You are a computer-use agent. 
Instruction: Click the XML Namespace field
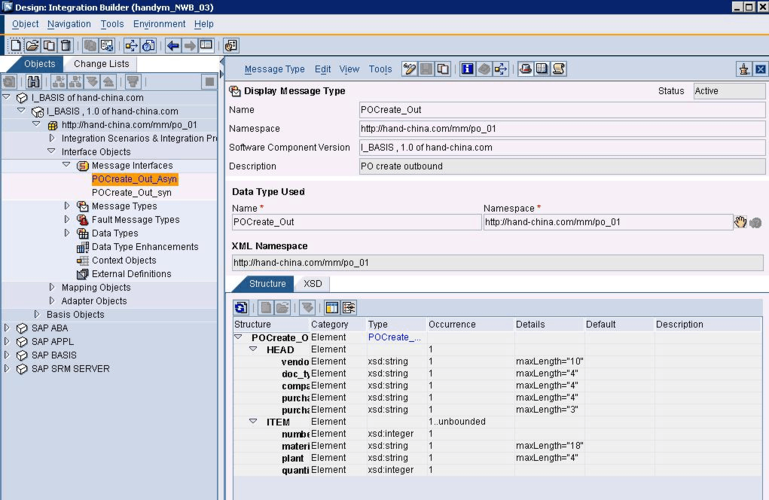(x=497, y=263)
